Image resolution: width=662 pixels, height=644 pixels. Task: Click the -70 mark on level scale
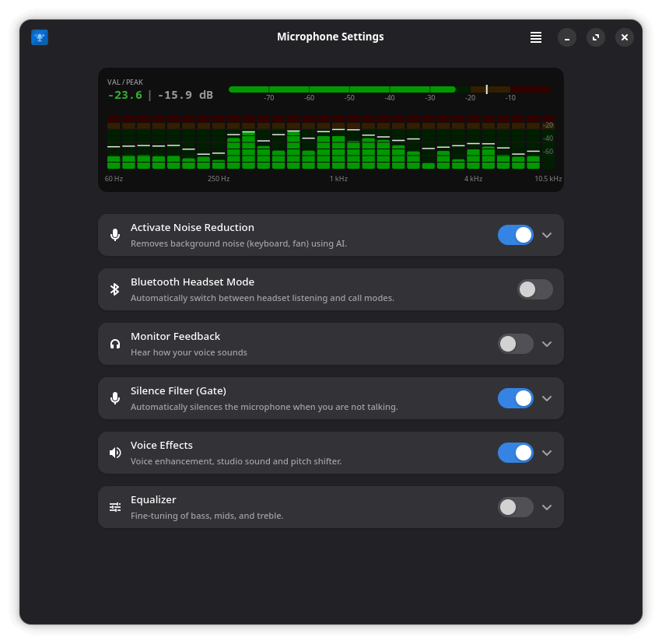point(269,98)
